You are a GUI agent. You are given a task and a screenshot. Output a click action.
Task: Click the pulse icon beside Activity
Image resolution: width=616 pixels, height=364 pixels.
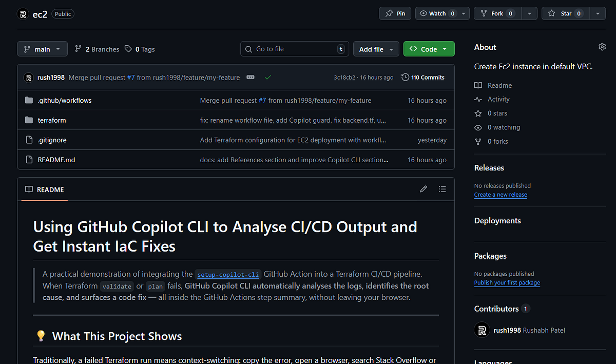tap(478, 99)
